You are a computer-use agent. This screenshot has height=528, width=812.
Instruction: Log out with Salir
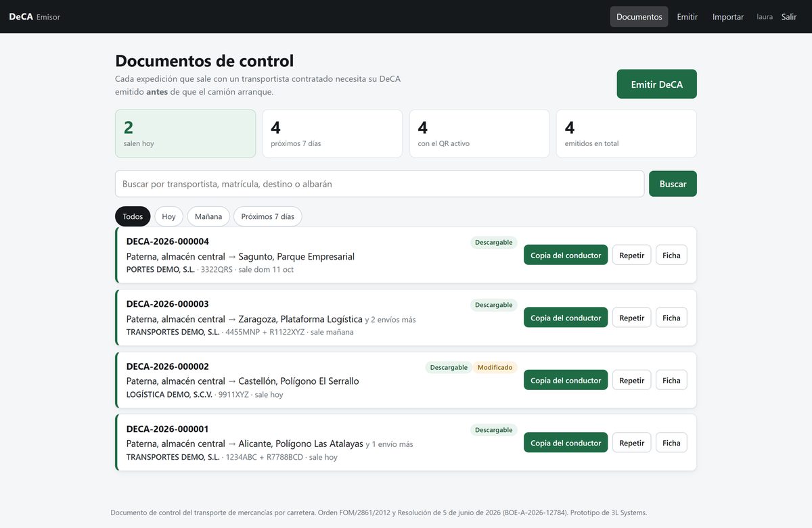[789, 17]
